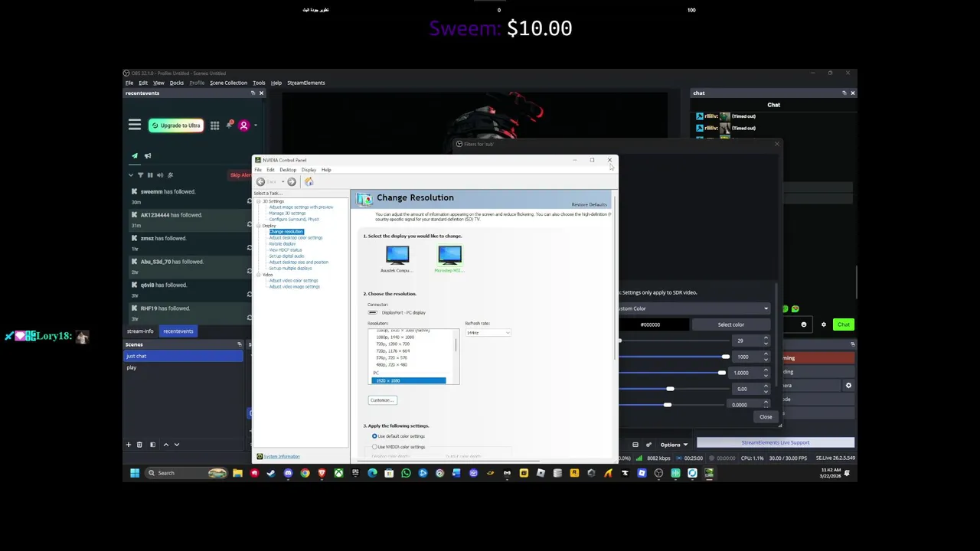Open the apps grid icon beside Upgrade button
980x551 pixels.
215,126
